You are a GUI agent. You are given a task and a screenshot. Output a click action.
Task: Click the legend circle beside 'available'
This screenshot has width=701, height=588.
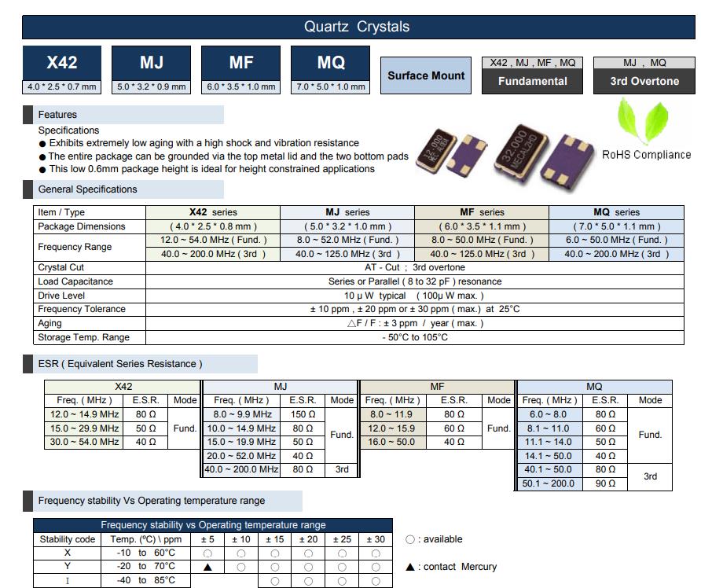click(x=410, y=540)
